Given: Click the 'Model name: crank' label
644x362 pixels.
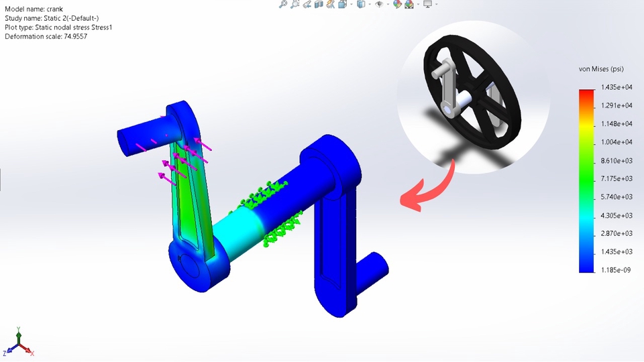Looking at the screenshot, I should tap(34, 9).
